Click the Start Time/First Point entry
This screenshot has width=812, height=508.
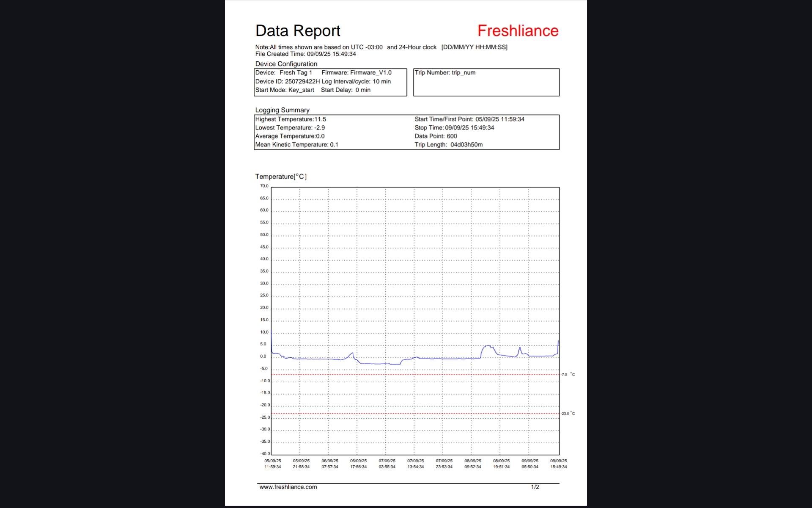(x=469, y=119)
